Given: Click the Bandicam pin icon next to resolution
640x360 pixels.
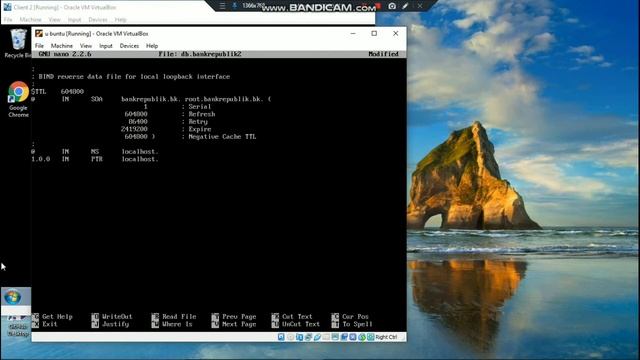Looking at the screenshot, I should (x=234, y=6).
